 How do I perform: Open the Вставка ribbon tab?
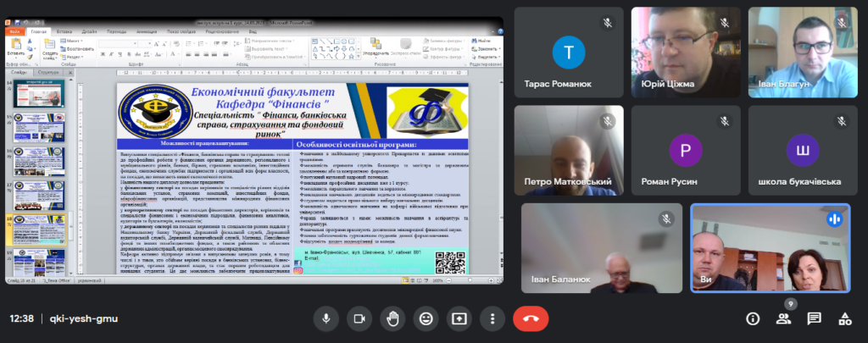coord(65,30)
